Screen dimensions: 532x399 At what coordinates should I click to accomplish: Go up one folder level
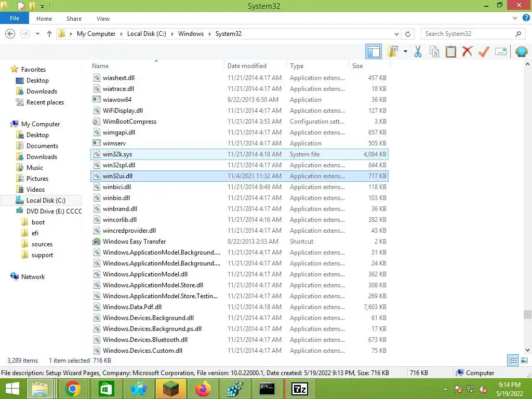click(49, 34)
